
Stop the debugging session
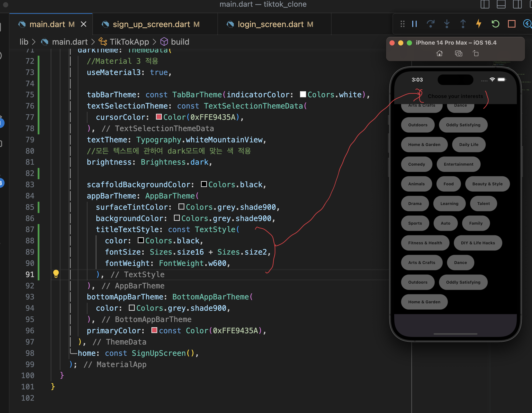[x=511, y=24]
